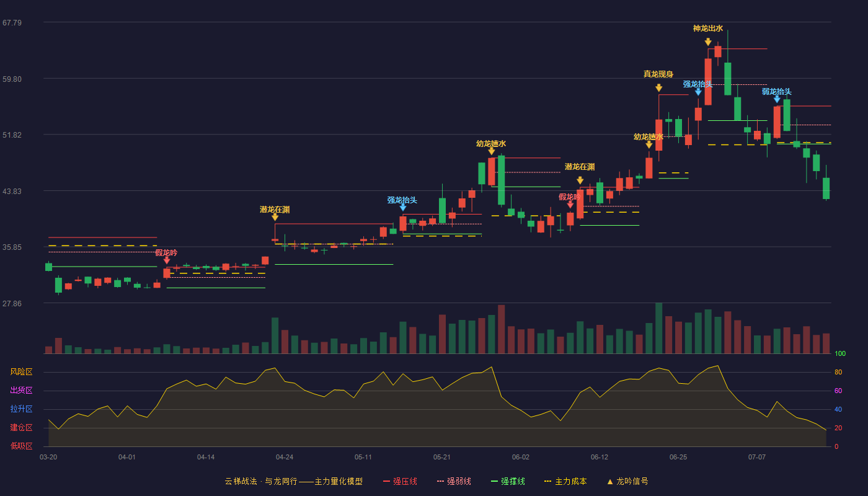
Task: Select the 风险区 zone label
Action: 21,372
